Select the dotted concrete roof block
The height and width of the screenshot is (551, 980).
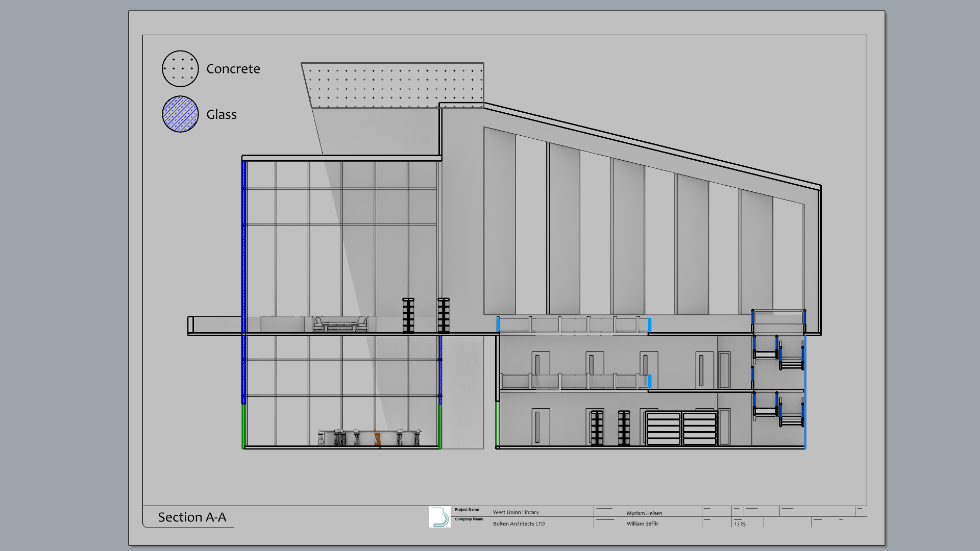[x=393, y=85]
